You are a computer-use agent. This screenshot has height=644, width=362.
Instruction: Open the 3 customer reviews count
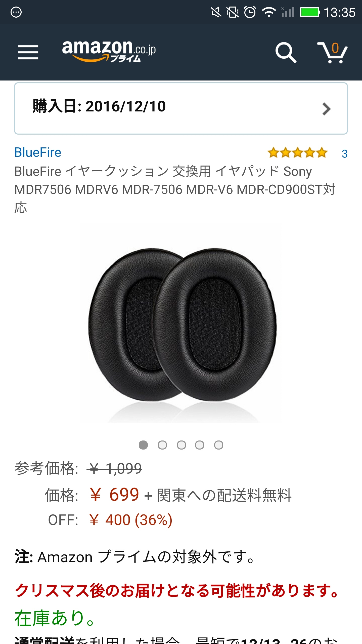(x=345, y=154)
